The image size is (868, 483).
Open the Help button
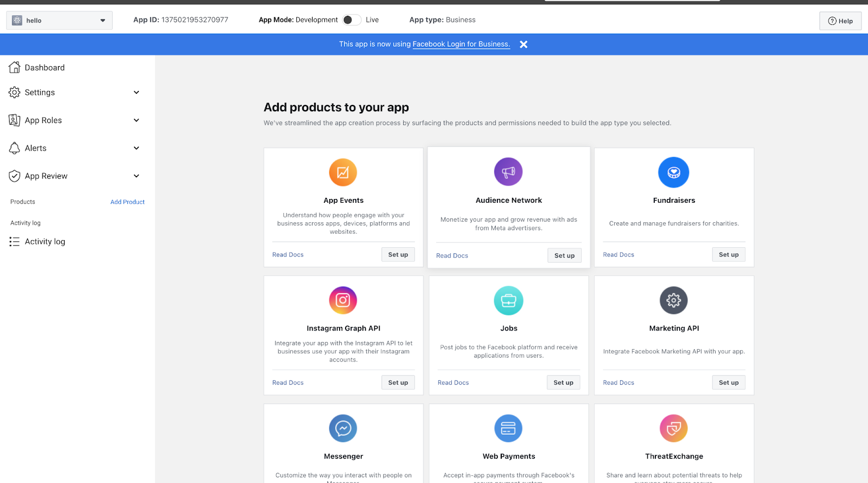[840, 21]
